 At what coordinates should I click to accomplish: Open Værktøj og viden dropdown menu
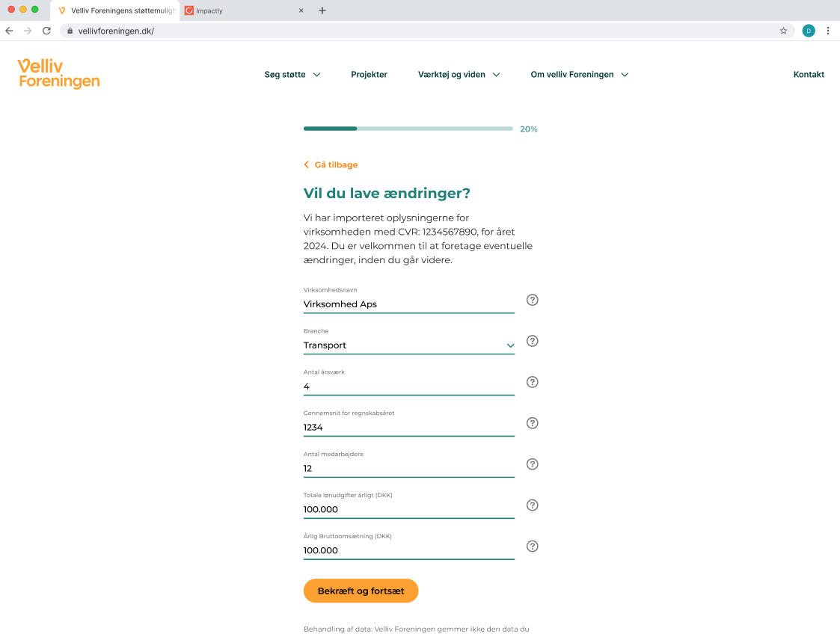point(459,75)
